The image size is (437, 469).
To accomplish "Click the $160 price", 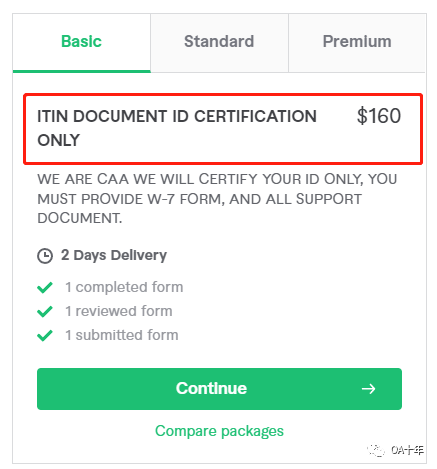I will coord(379,116).
